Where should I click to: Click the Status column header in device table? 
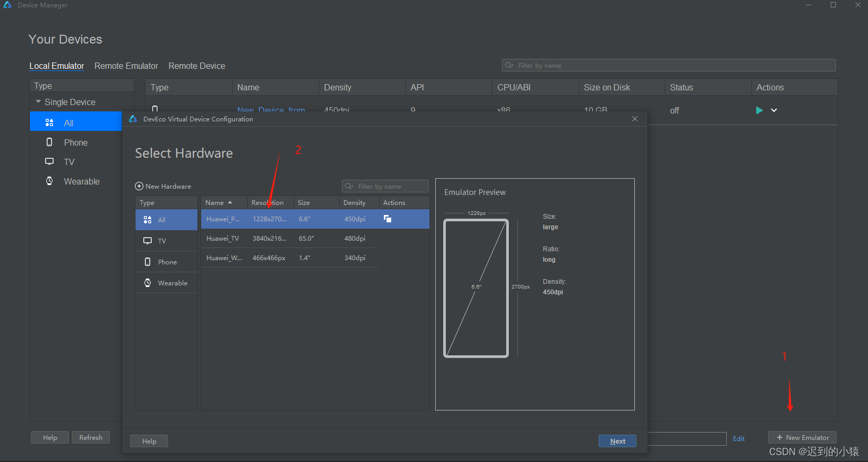pos(708,87)
